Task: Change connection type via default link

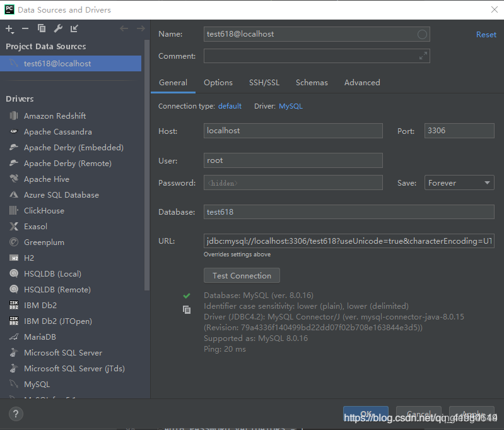Action: [x=230, y=106]
